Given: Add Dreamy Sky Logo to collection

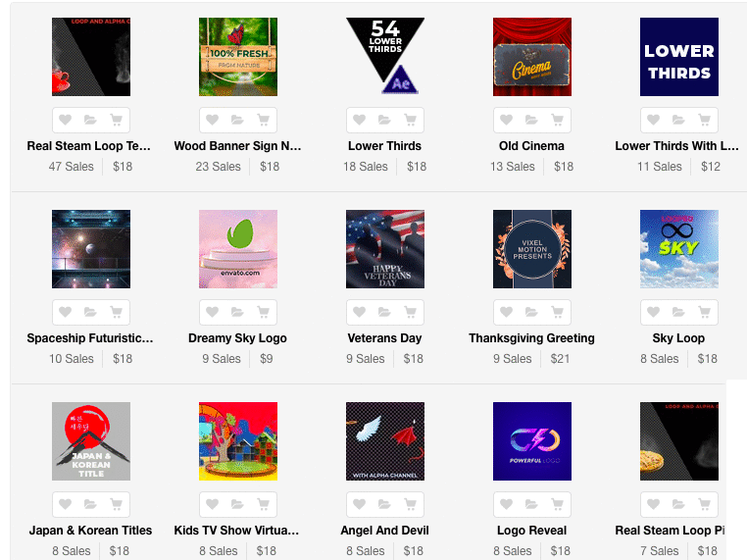Looking at the screenshot, I should tap(237, 312).
